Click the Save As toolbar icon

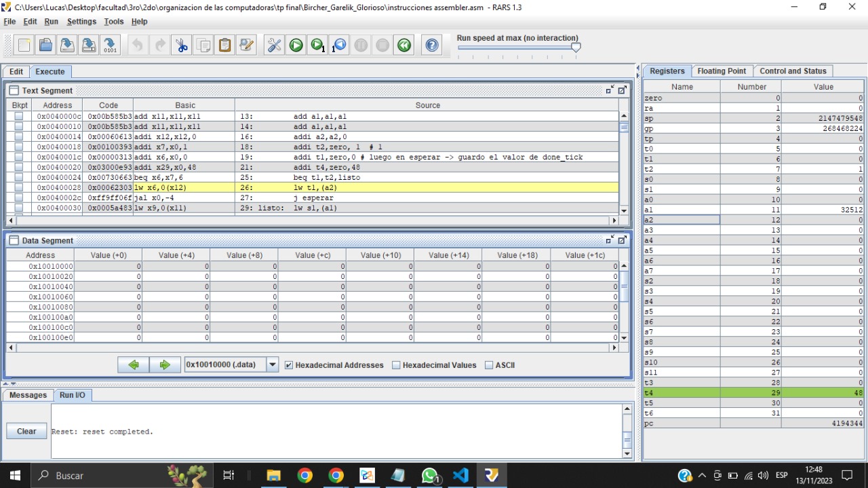click(89, 45)
